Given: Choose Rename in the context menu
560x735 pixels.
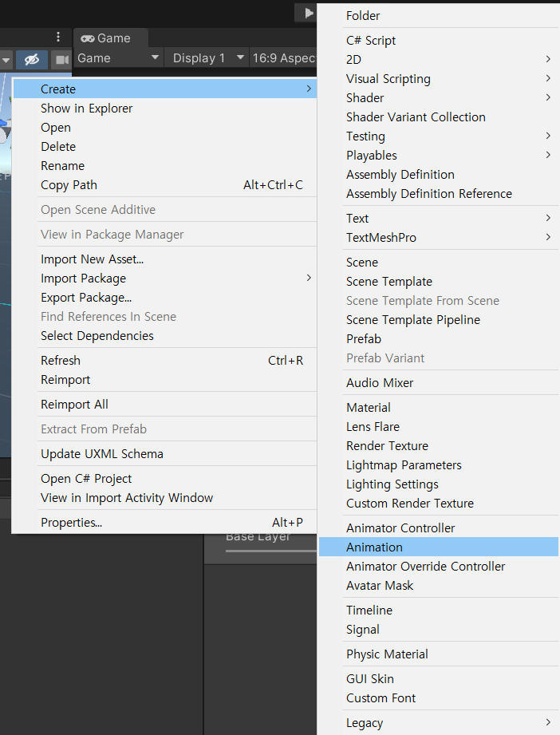Looking at the screenshot, I should tap(165, 166).
